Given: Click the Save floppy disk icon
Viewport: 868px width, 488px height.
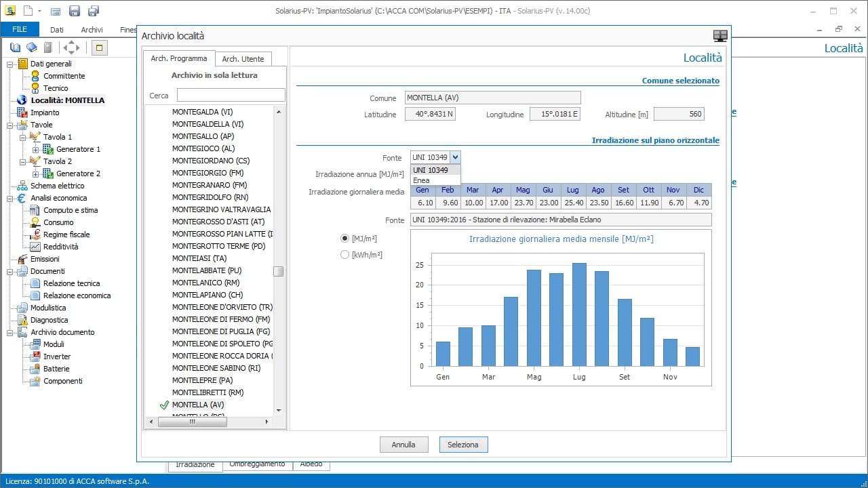Looking at the screenshot, I should tap(75, 11).
